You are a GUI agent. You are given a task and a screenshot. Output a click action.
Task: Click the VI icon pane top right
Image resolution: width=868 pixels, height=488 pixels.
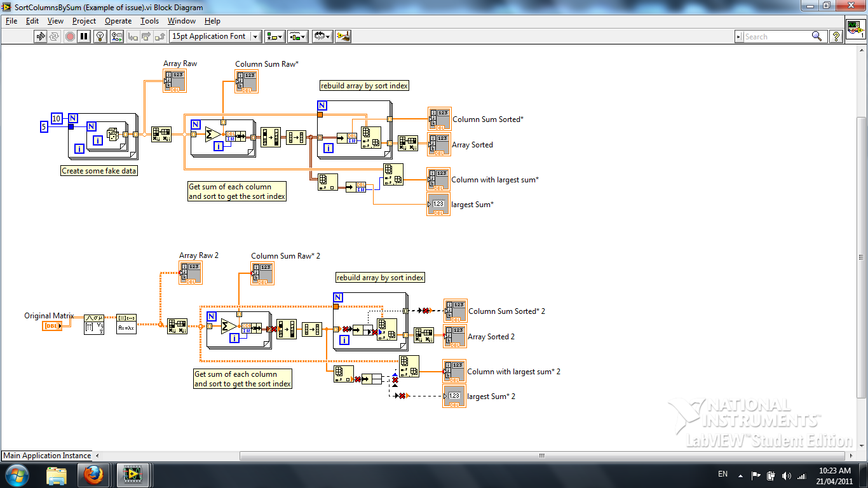[855, 29]
